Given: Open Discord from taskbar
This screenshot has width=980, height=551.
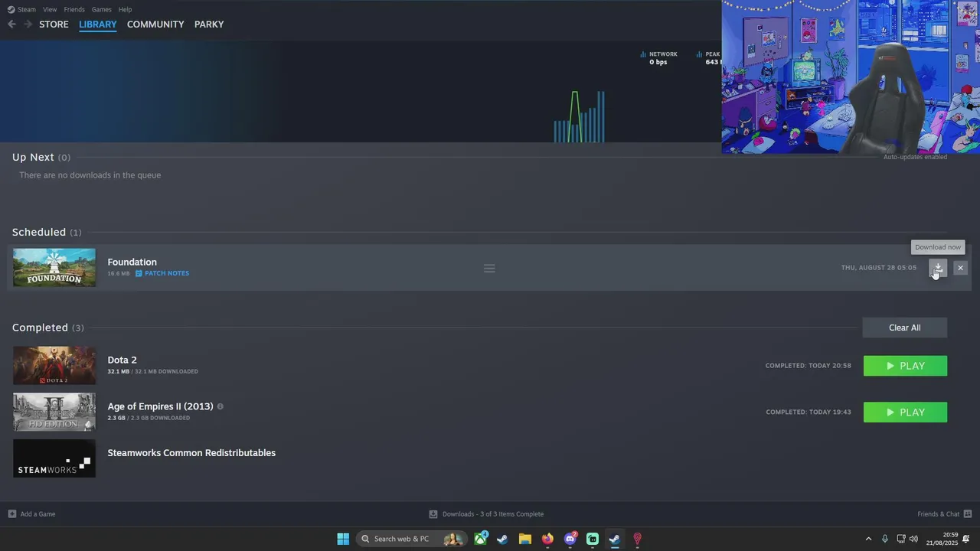Looking at the screenshot, I should tap(570, 539).
